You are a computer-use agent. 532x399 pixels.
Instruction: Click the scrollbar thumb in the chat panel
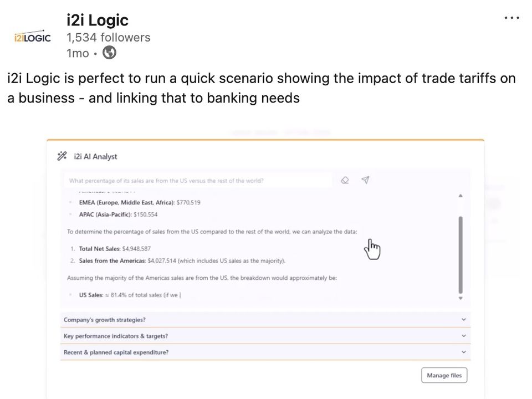461,255
